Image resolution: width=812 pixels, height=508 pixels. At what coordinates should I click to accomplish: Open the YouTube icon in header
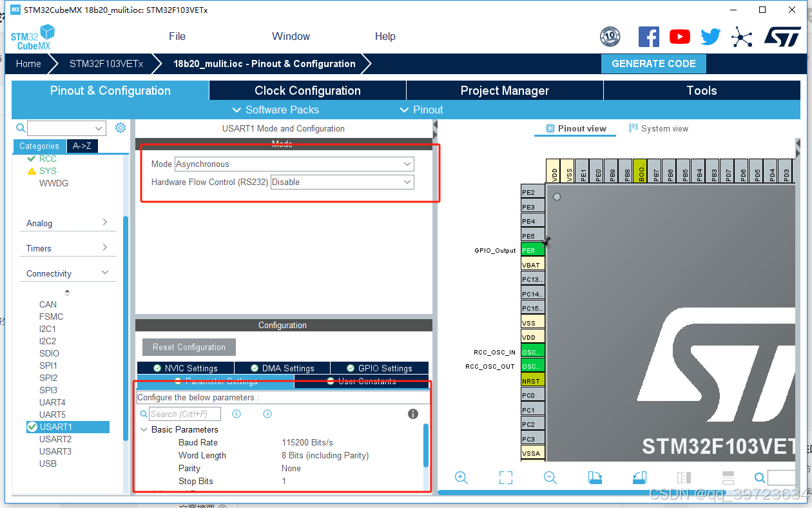click(680, 37)
